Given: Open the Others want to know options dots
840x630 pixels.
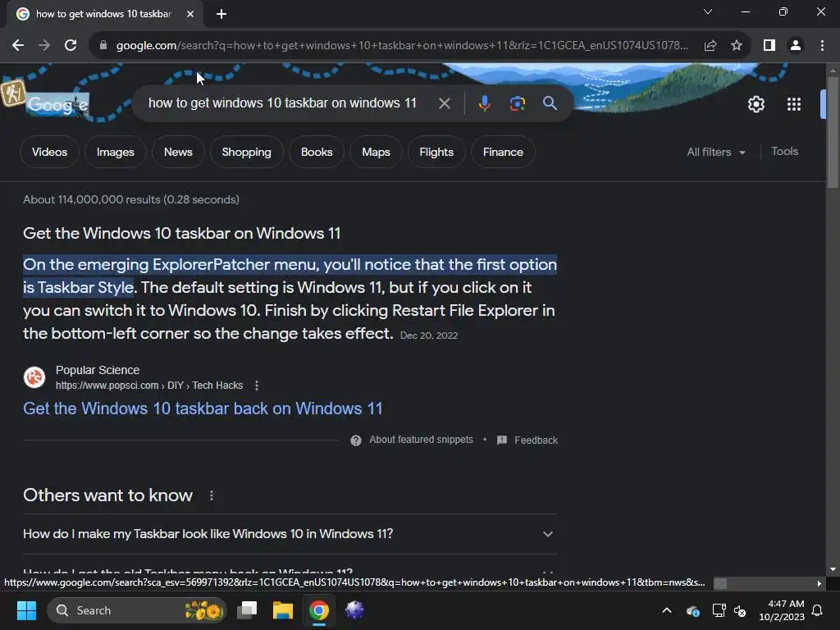Looking at the screenshot, I should click(x=212, y=495).
